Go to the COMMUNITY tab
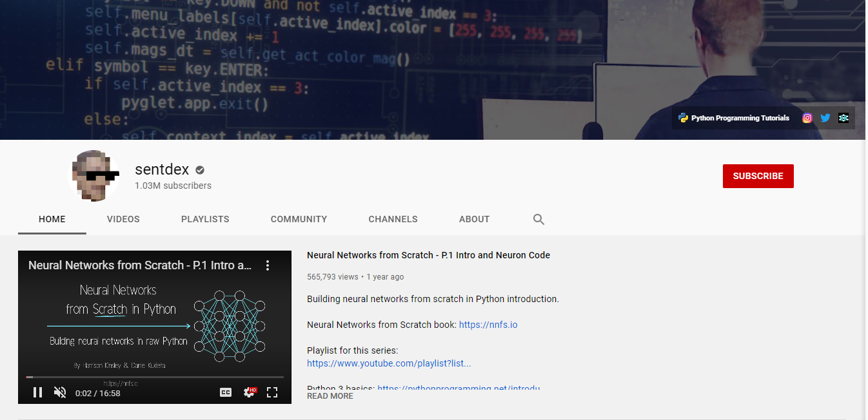The width and height of the screenshot is (868, 420). coord(299,219)
